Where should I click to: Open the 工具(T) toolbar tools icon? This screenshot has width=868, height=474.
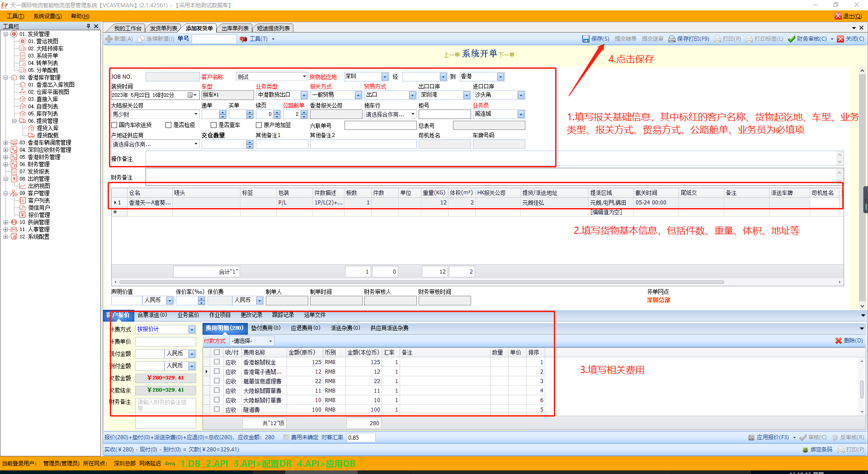[x=244, y=39]
